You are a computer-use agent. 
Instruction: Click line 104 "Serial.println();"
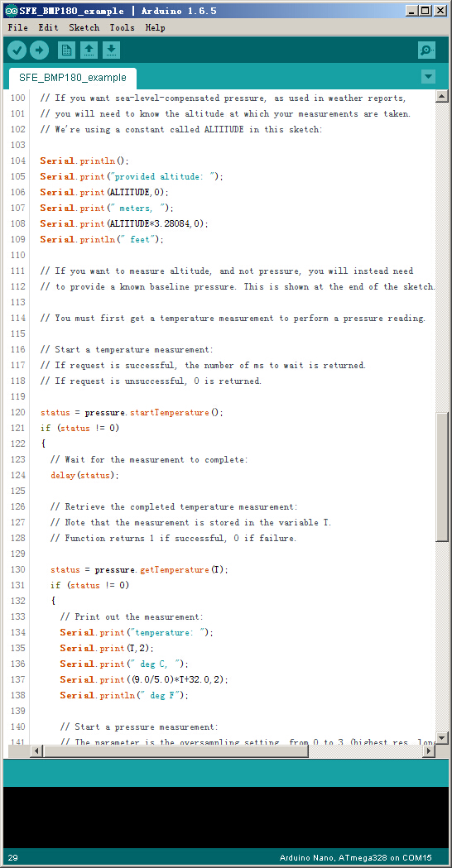point(84,161)
